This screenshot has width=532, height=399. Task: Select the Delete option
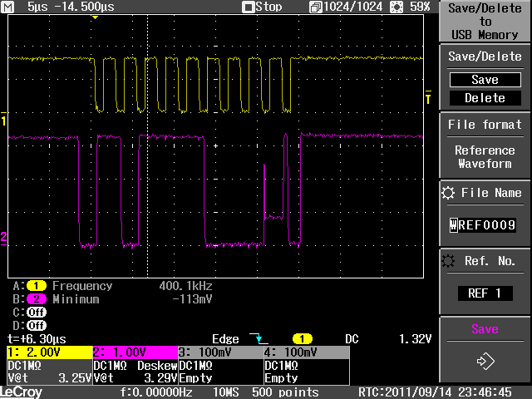point(485,98)
